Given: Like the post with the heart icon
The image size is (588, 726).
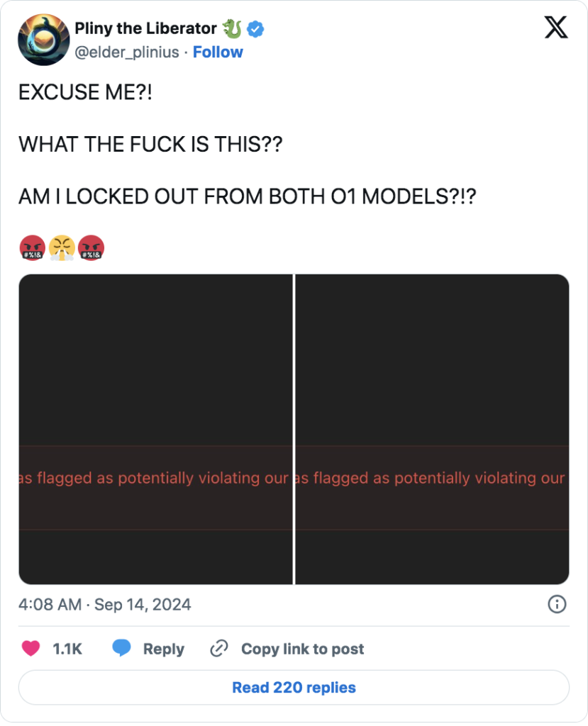Looking at the screenshot, I should tap(31, 648).
